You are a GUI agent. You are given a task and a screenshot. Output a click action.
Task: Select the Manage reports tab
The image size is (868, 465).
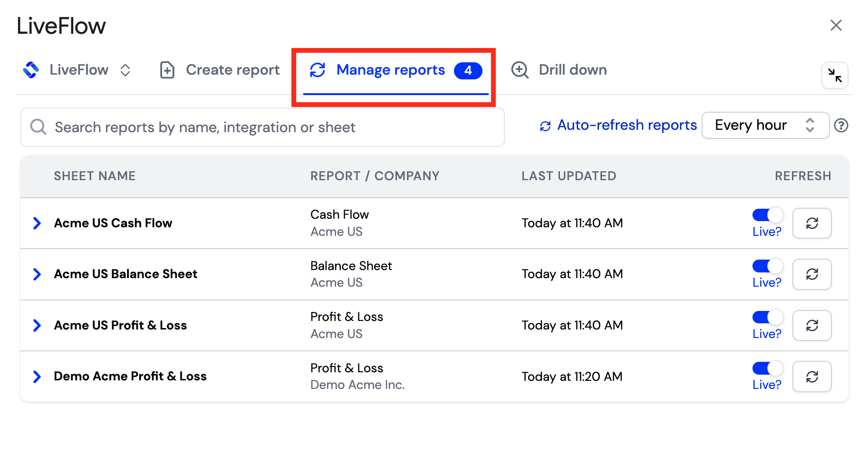[395, 70]
